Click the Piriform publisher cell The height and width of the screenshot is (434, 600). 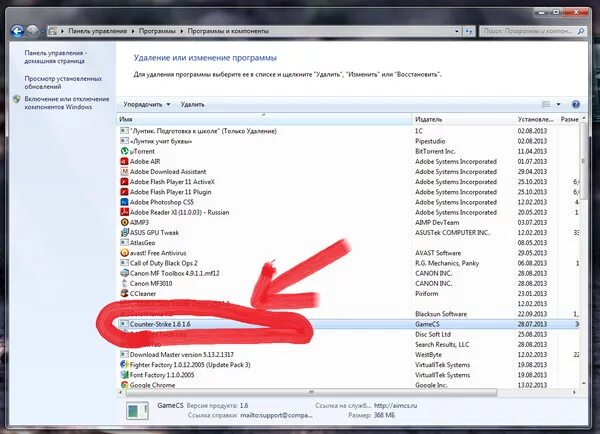click(x=426, y=294)
